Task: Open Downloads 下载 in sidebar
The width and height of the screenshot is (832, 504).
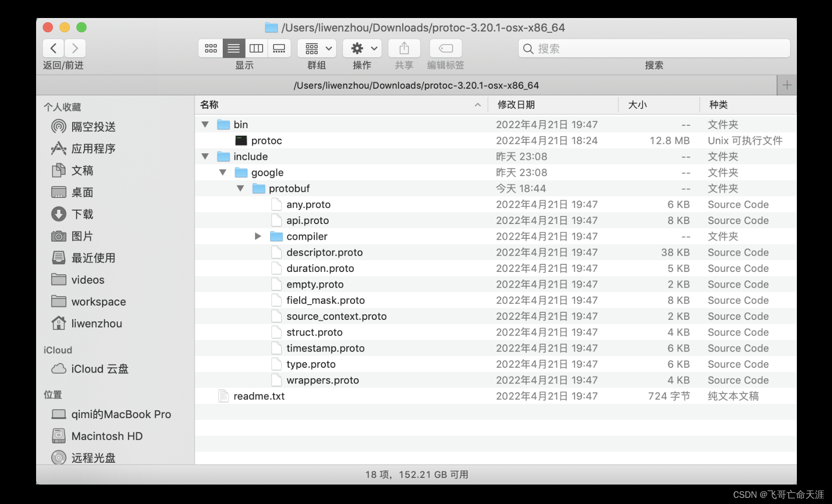Action: (x=73, y=214)
